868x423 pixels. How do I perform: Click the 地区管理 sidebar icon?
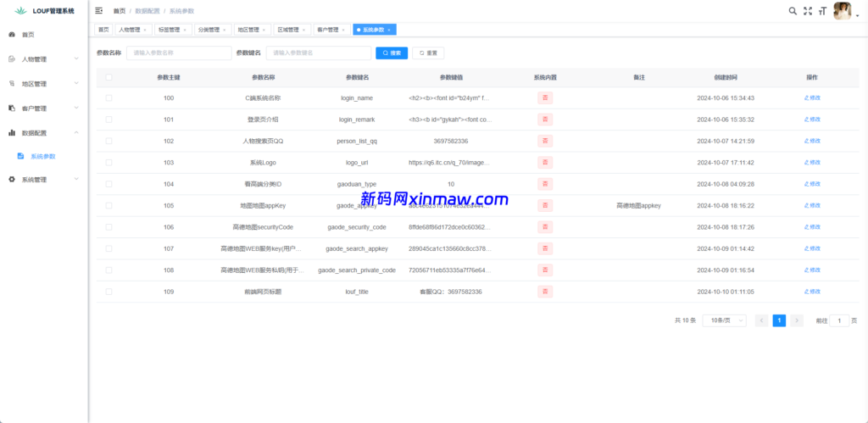[x=12, y=84]
